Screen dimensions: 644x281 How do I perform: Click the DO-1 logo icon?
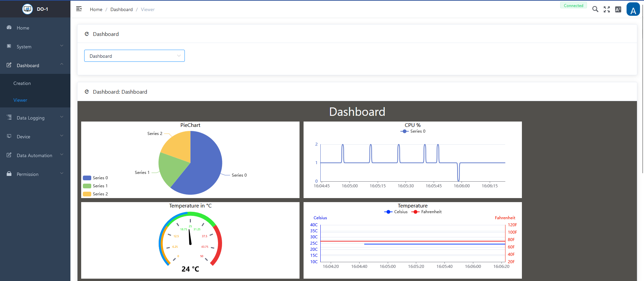(27, 9)
